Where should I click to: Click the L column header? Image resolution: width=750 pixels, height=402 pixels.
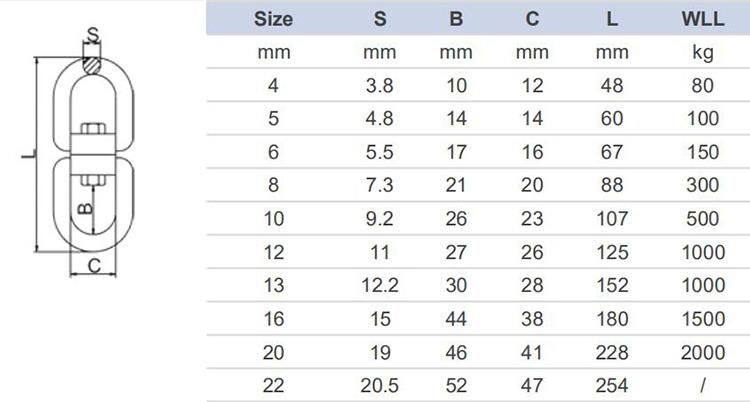tap(612, 19)
